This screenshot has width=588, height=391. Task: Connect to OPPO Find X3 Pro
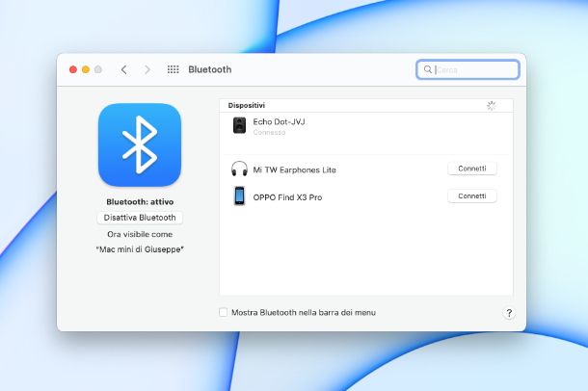(x=472, y=195)
